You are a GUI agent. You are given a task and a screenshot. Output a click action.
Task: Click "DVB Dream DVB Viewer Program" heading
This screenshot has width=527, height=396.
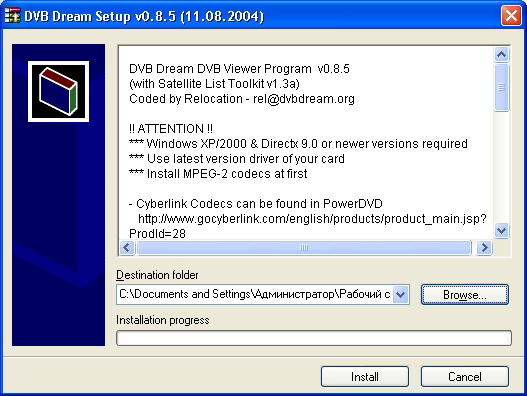[239, 69]
